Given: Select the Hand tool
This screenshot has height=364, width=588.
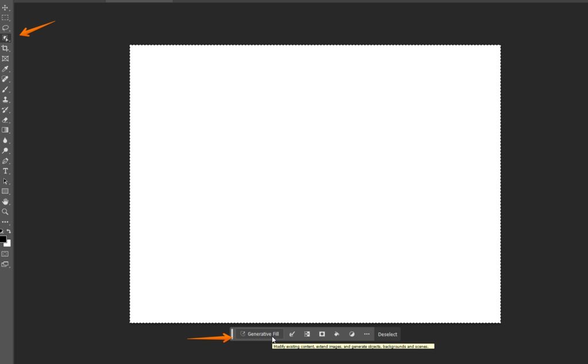Looking at the screenshot, I should (x=5, y=202).
